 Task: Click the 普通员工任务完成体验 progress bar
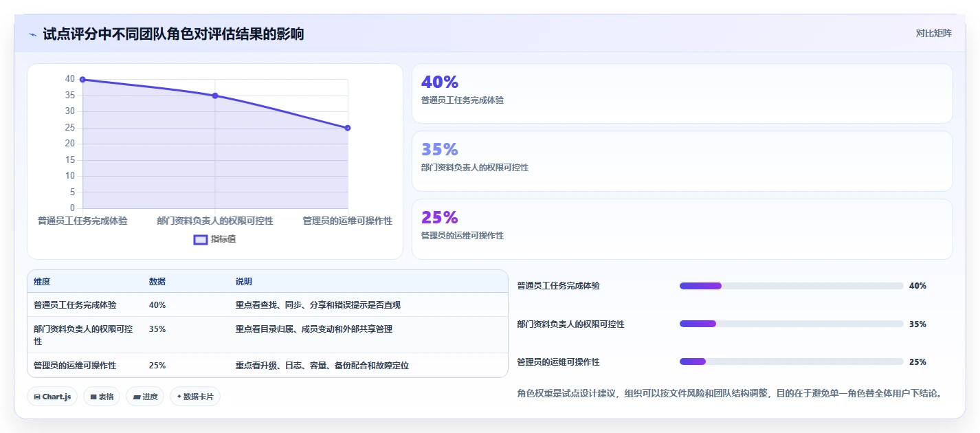[791, 286]
